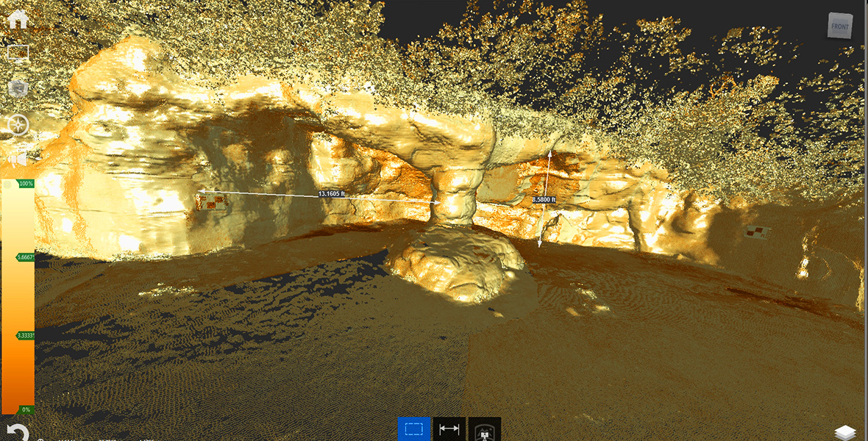The image size is (868, 441).
Task: Click the FRONT view cube
Action: [839, 26]
